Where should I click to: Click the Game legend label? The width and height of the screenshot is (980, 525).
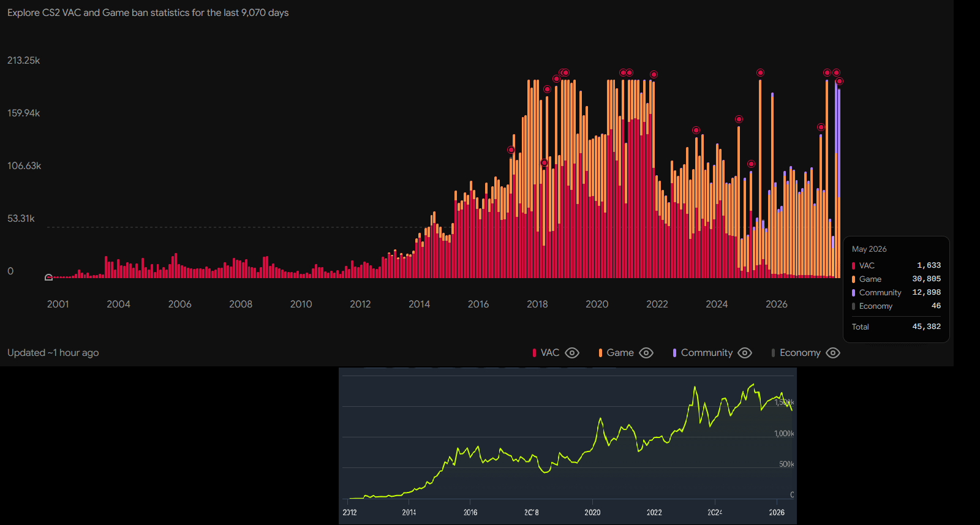click(620, 353)
